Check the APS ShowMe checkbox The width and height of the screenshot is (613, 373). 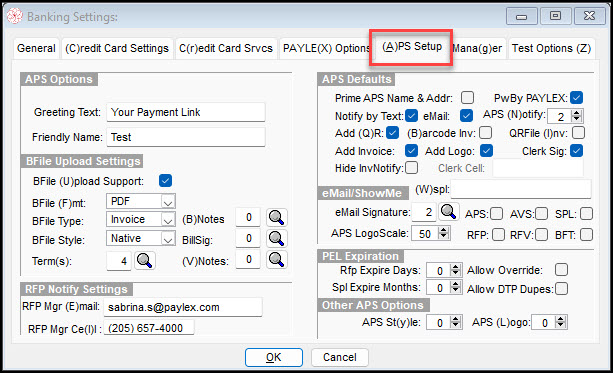[x=496, y=214]
